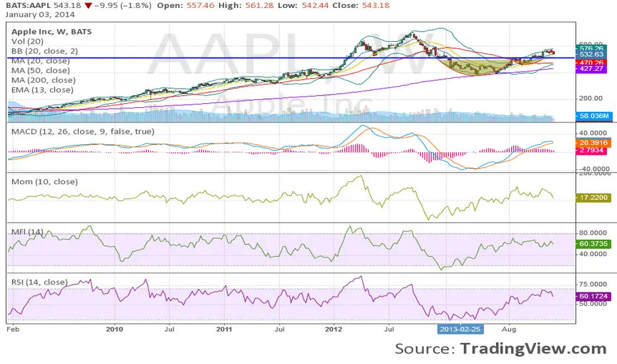
Task: Click the Open value 557.46
Action: 201,5
